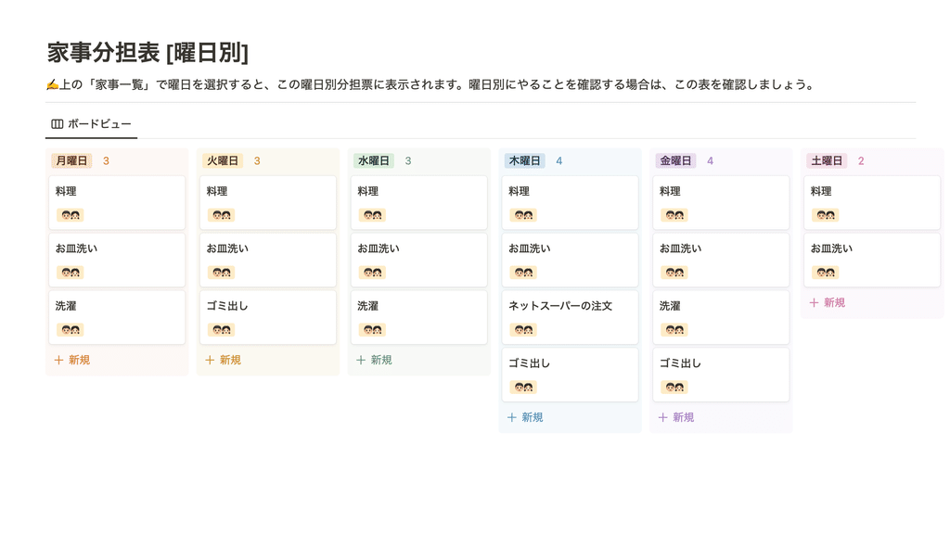Viewport: 950px width, 560px height.
Task: Click the people icon on 木曜日 お皿洗い
Action: 523,273
